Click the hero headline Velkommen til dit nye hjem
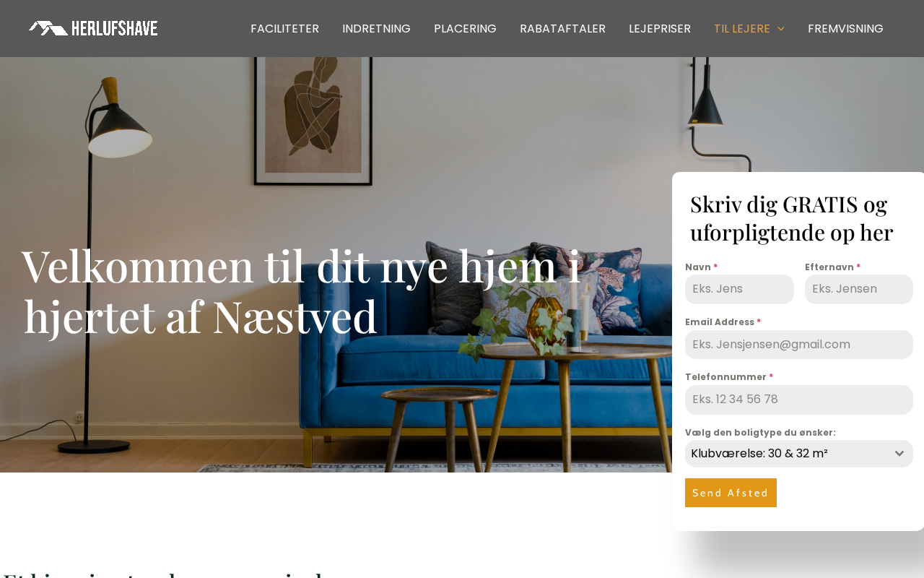The image size is (924, 578). click(x=302, y=291)
